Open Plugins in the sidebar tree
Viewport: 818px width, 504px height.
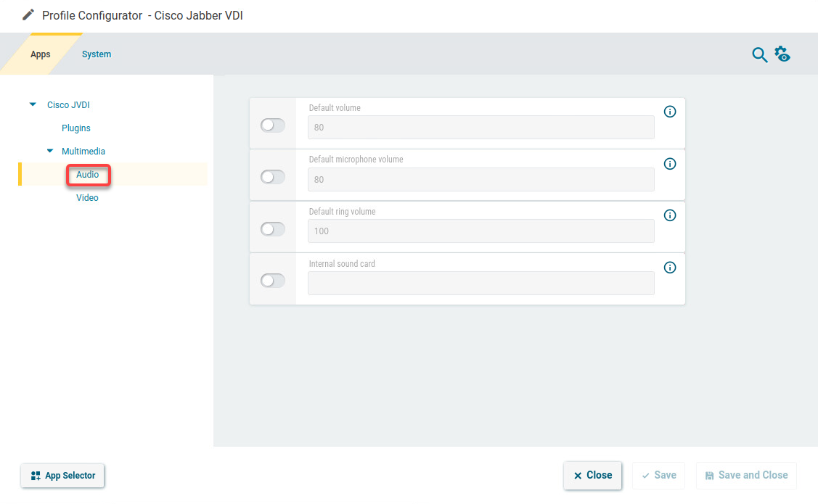click(76, 128)
